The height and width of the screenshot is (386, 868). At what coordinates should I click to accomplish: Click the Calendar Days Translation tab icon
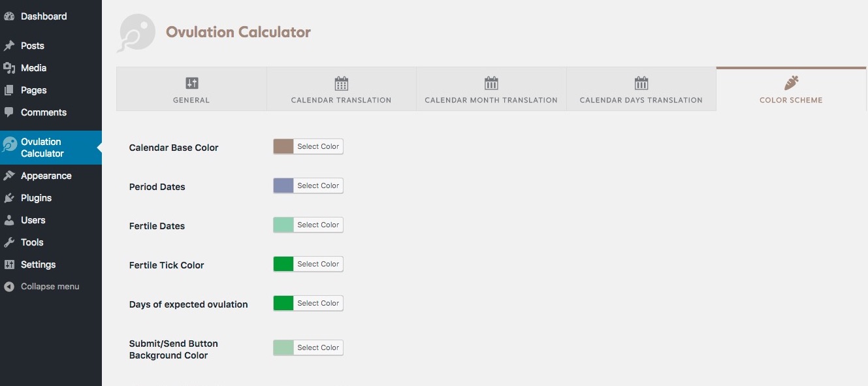641,83
